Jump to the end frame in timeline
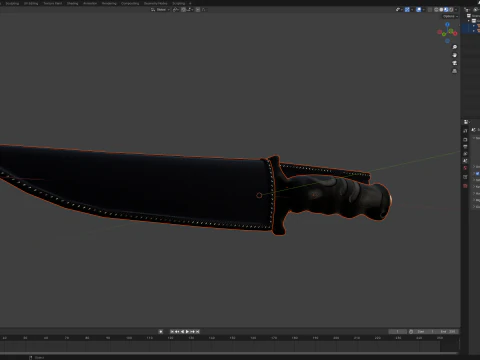The image size is (480, 360). (x=198, y=331)
